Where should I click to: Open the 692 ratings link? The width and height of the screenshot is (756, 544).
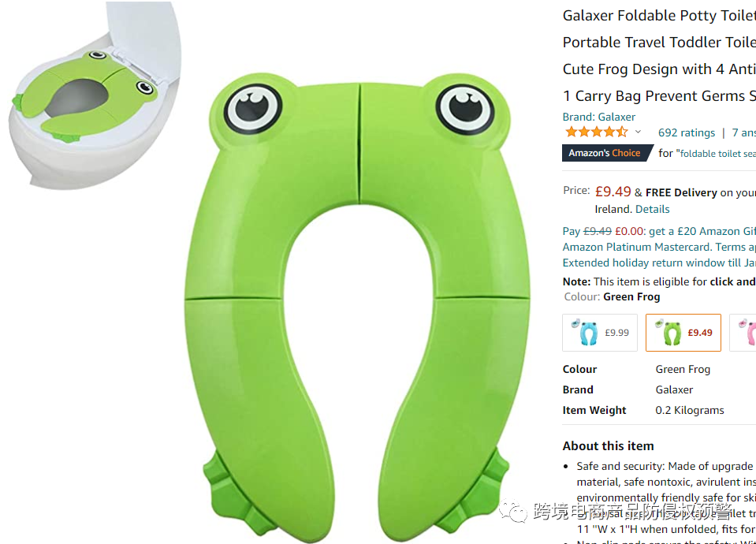(x=687, y=132)
